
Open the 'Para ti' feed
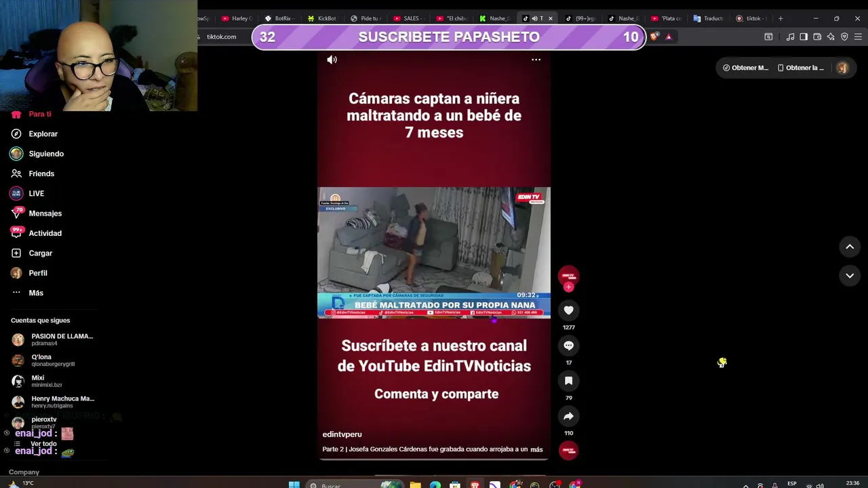tap(40, 114)
